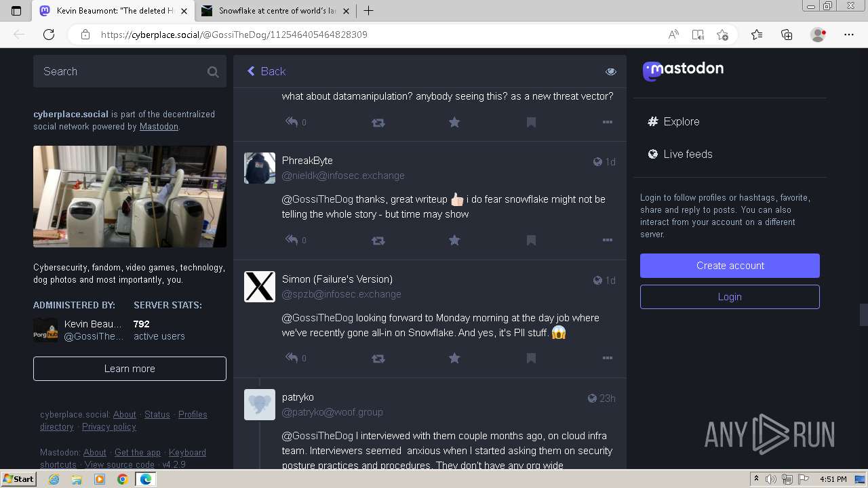Click the page vertical scrollbar thumb
Screen dimensions: 868x488
click(863, 314)
